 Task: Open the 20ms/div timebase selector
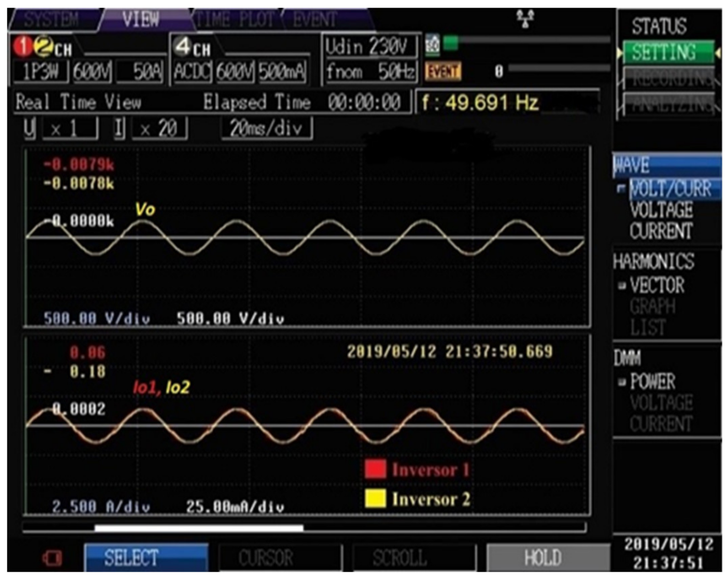tap(267, 128)
